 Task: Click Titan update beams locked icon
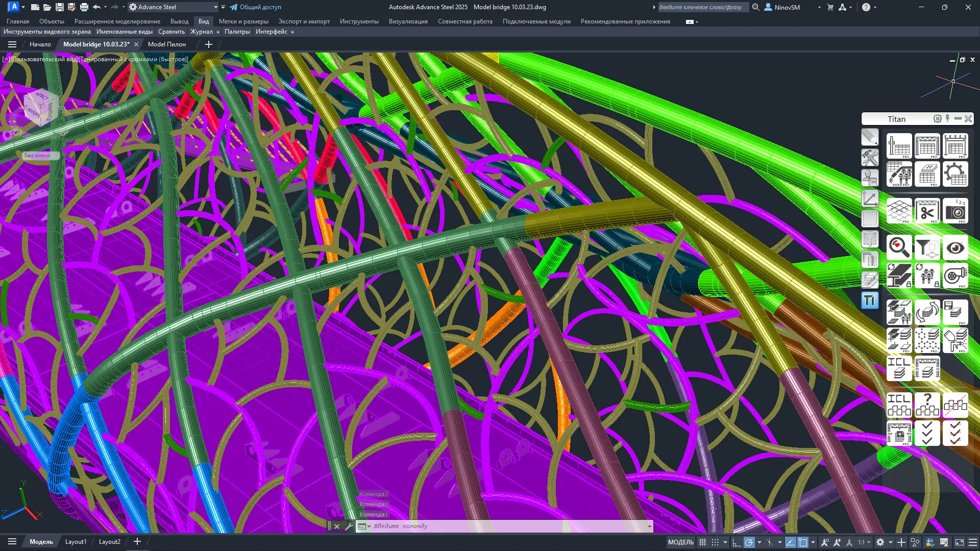(x=899, y=276)
